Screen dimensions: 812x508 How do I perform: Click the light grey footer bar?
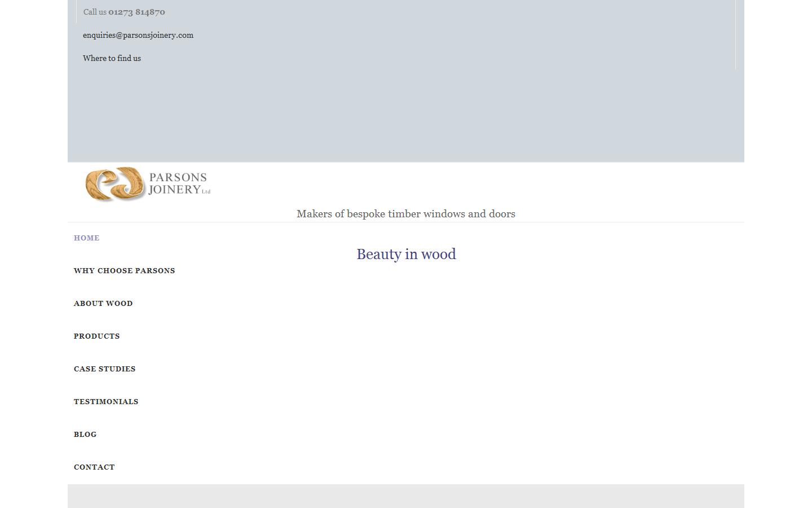click(x=406, y=496)
